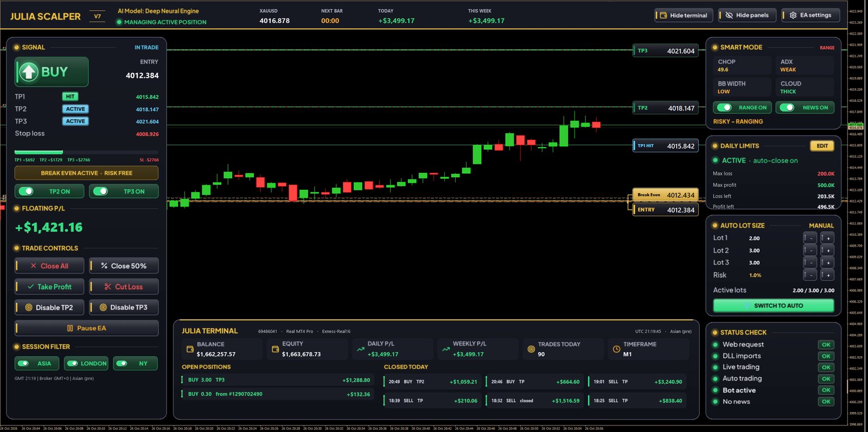Click the V7 version badge
The height and width of the screenshot is (432, 868).
point(97,16)
